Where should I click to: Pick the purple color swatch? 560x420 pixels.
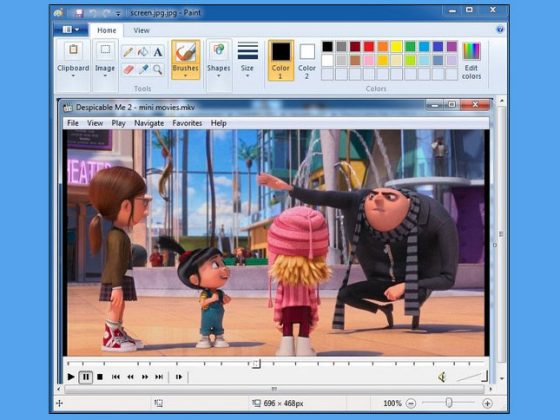pos(452,46)
